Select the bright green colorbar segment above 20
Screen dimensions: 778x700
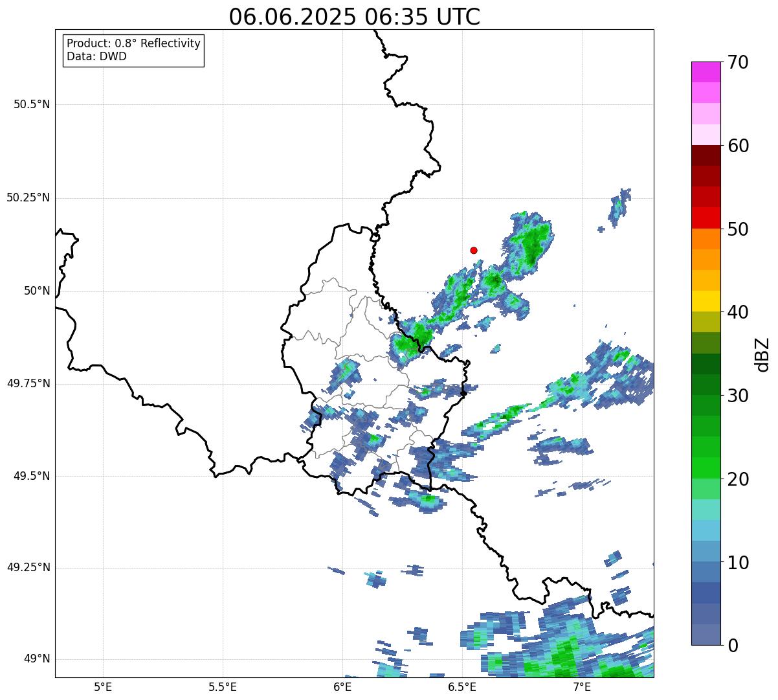[x=706, y=468]
